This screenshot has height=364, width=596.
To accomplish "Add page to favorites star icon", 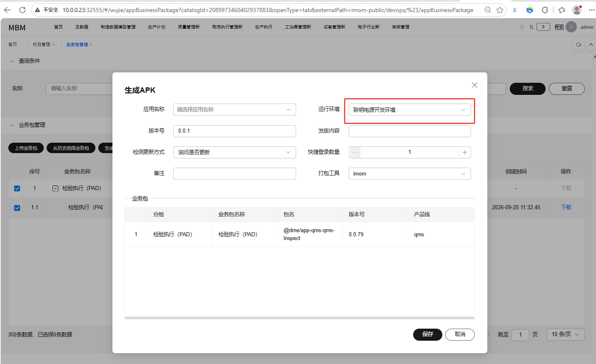I will coord(500,10).
